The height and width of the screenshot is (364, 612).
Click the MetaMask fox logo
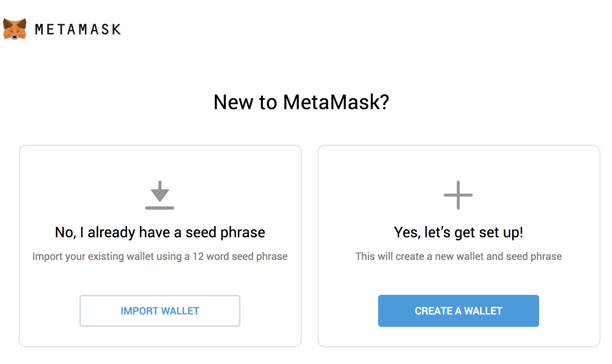[15, 29]
